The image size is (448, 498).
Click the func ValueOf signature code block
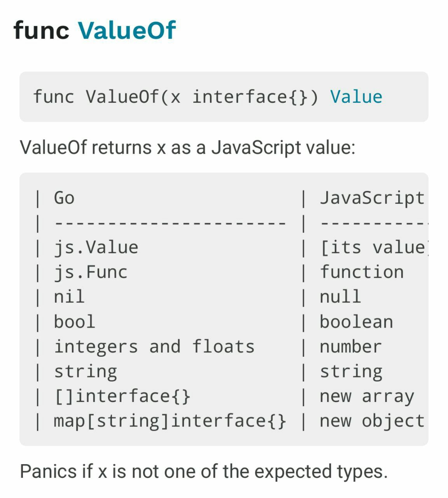[x=224, y=96]
